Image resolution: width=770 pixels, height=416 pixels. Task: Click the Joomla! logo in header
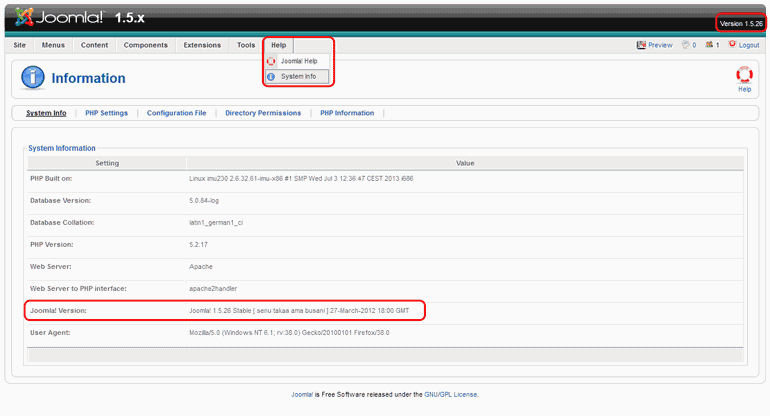(x=59, y=17)
